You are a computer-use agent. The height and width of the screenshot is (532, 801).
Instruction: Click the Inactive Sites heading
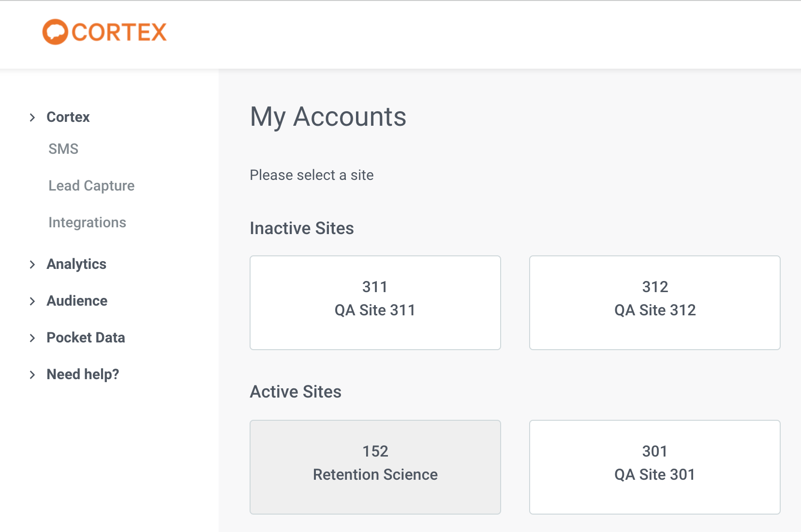(x=302, y=228)
